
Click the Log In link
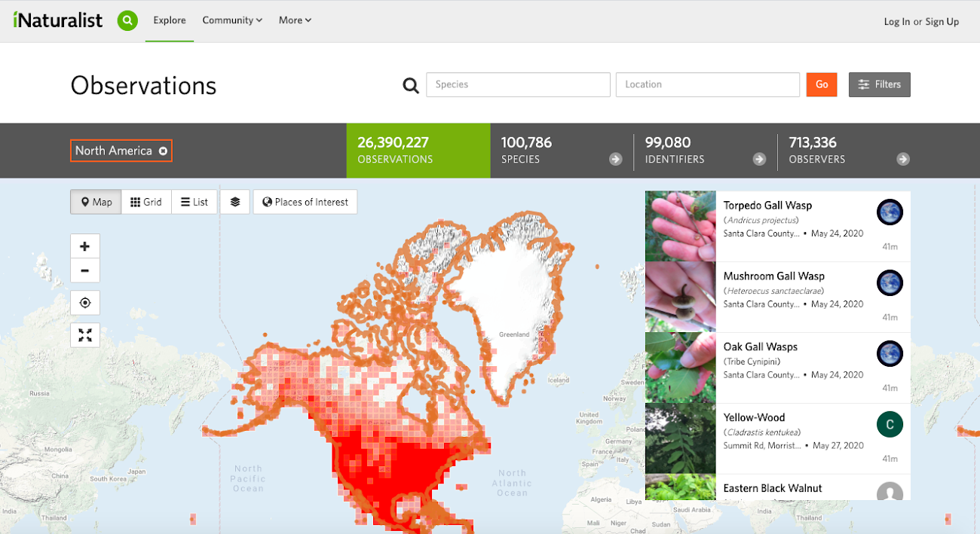(896, 22)
